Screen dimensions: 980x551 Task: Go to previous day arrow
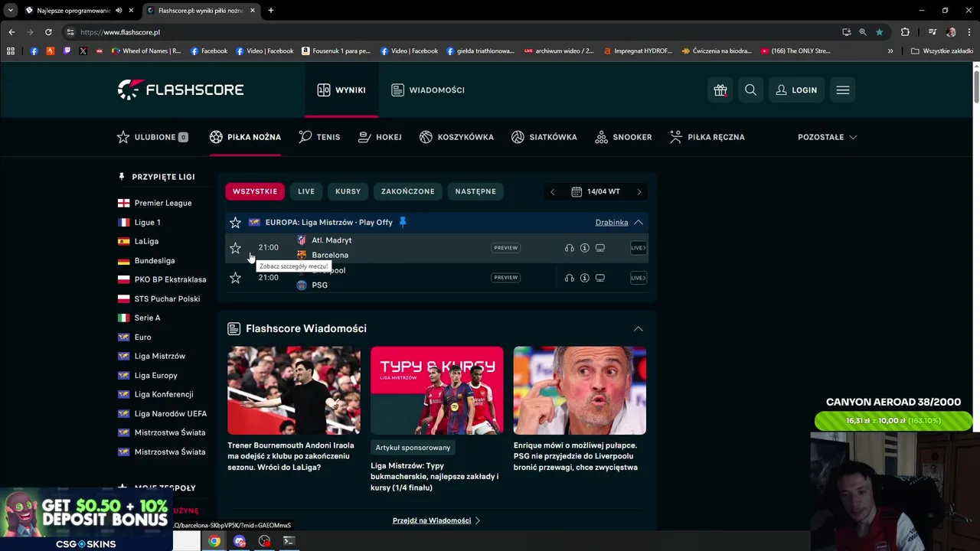point(552,192)
